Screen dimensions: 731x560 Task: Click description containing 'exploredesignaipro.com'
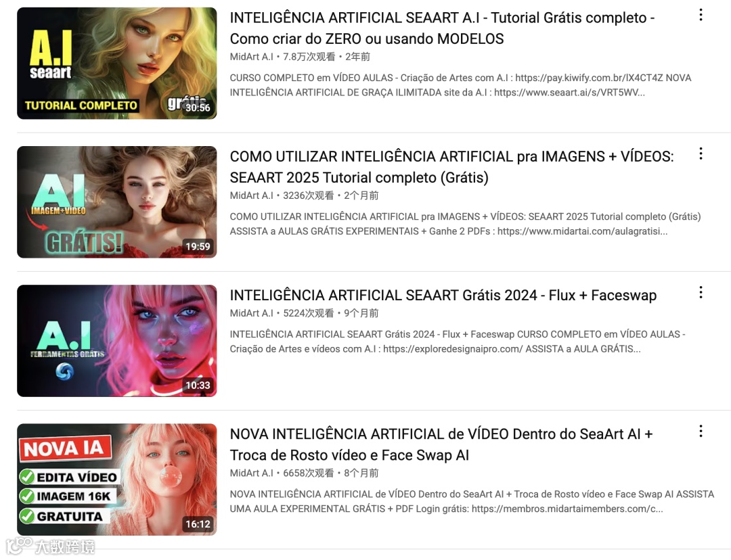tap(458, 342)
